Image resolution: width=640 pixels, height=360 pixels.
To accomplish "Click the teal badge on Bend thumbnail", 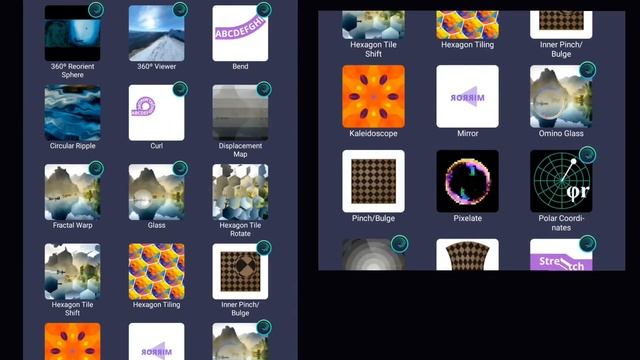I will point(264,9).
